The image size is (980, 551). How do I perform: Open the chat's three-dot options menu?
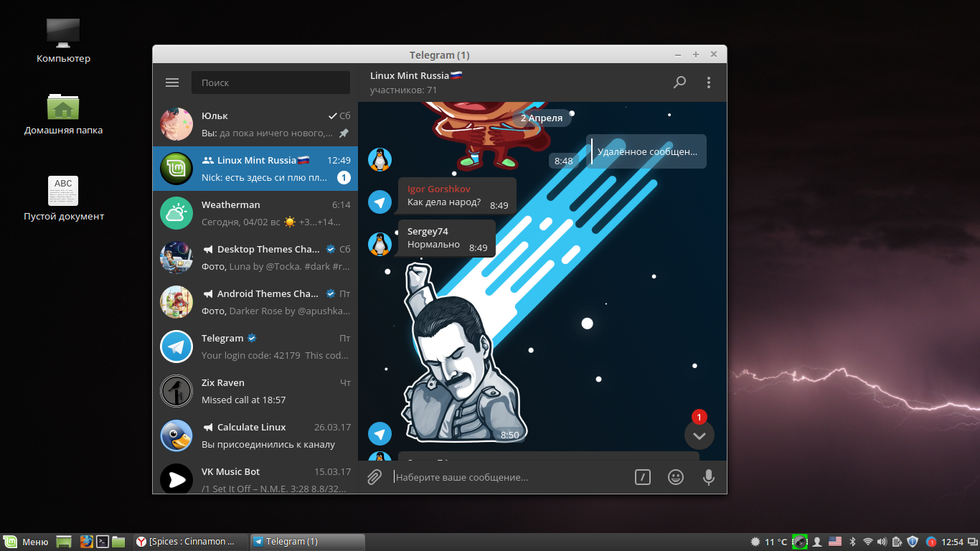click(709, 83)
